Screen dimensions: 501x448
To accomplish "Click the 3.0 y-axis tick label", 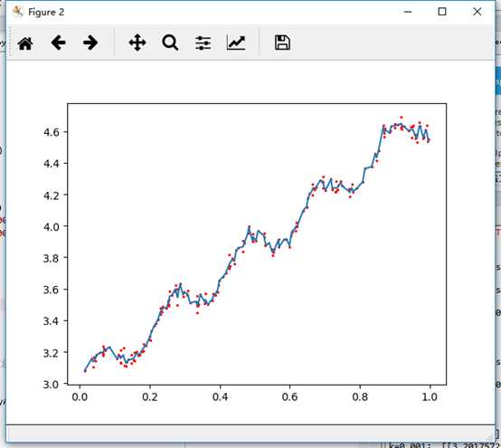I will (x=52, y=384).
